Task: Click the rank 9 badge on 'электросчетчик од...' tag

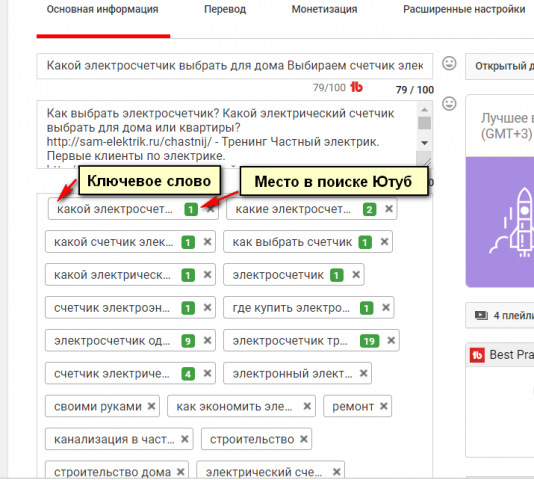Action: pyautogui.click(x=188, y=341)
